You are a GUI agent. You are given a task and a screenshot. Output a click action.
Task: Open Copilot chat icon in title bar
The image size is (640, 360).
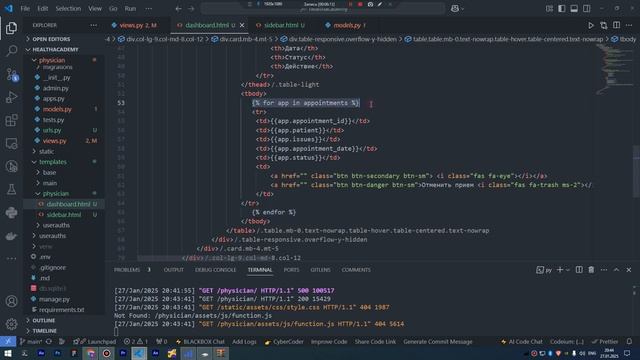pos(455,8)
